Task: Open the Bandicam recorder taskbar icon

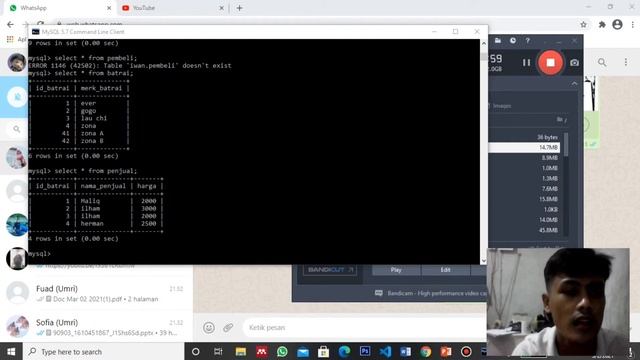Action: 466,351
